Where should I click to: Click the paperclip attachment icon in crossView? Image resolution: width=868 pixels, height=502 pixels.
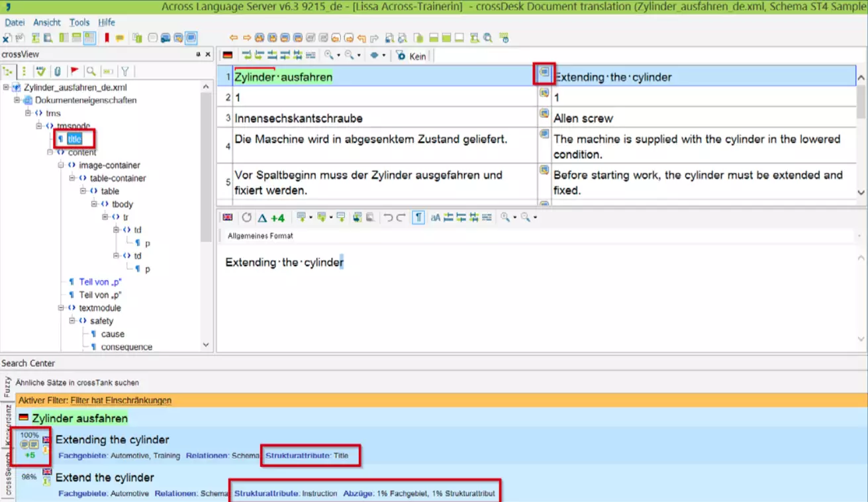click(58, 72)
